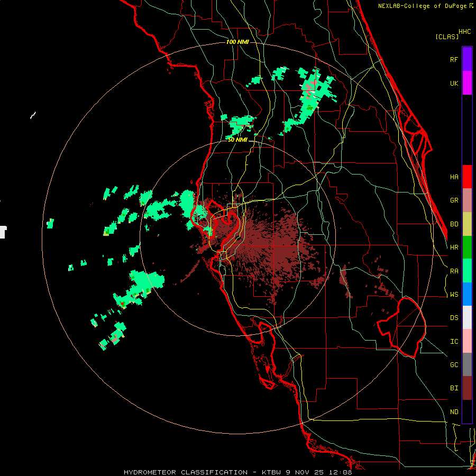Click the "WS" legend label
The image size is (476, 476).
point(454,295)
